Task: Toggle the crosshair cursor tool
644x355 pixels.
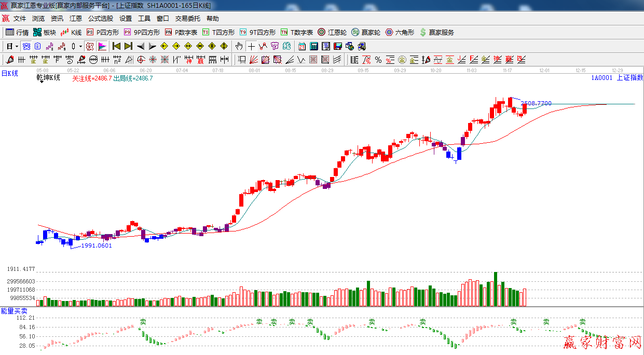Action: tap(251, 46)
